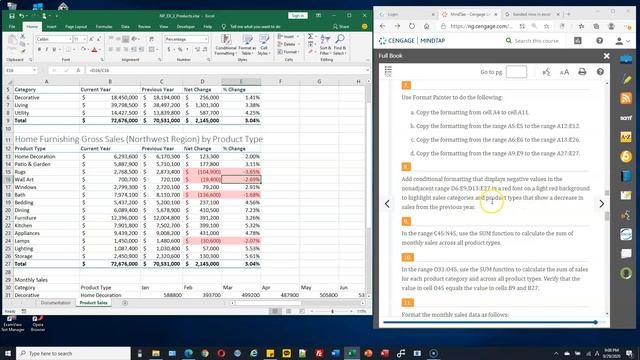Open the MindTap reader help icon

click(600, 72)
